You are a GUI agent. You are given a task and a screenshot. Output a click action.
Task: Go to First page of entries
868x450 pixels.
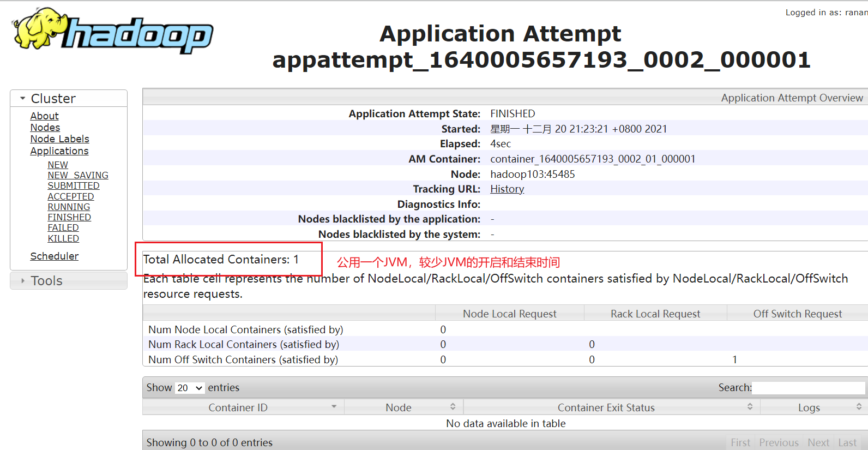tap(740, 442)
